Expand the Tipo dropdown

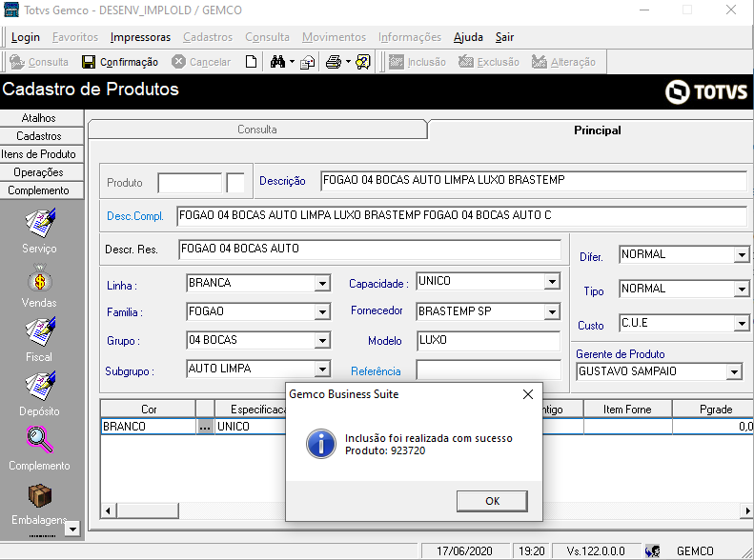742,290
